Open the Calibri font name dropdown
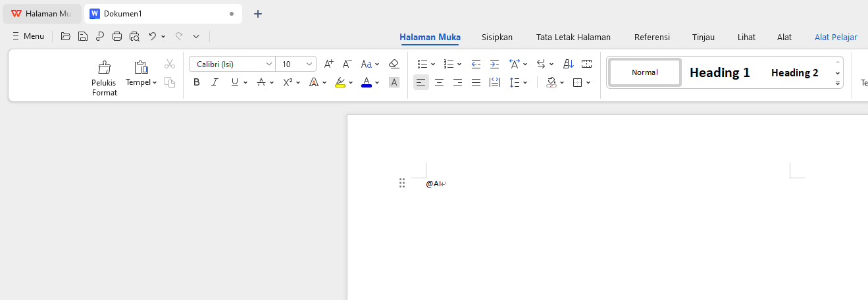 coord(269,64)
